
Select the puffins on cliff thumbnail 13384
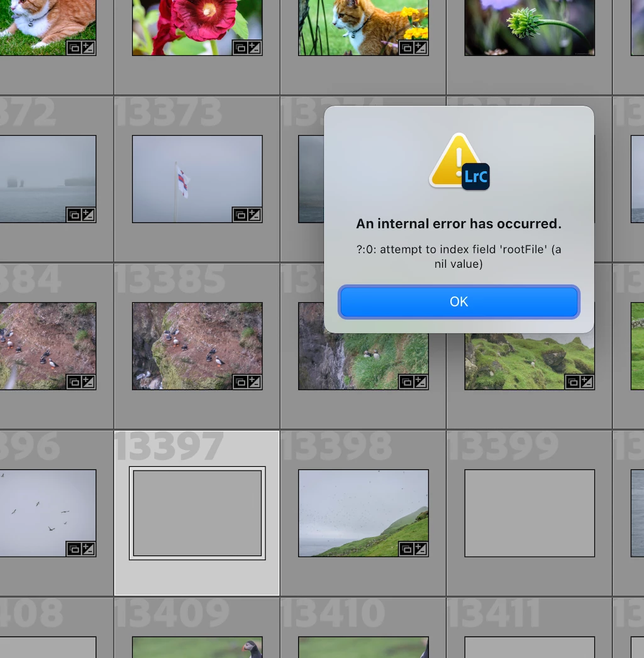[48, 346]
